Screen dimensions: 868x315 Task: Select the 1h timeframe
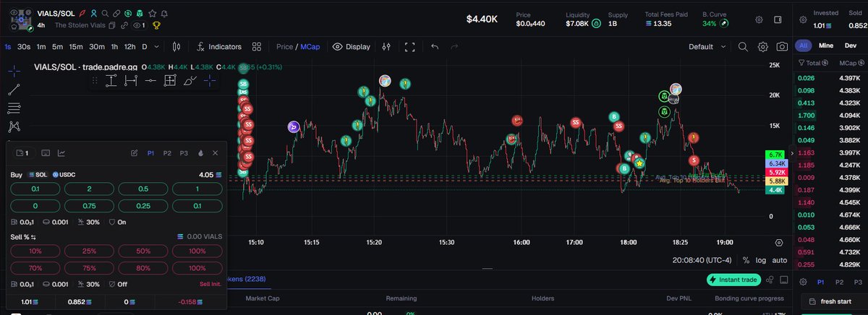coord(114,47)
